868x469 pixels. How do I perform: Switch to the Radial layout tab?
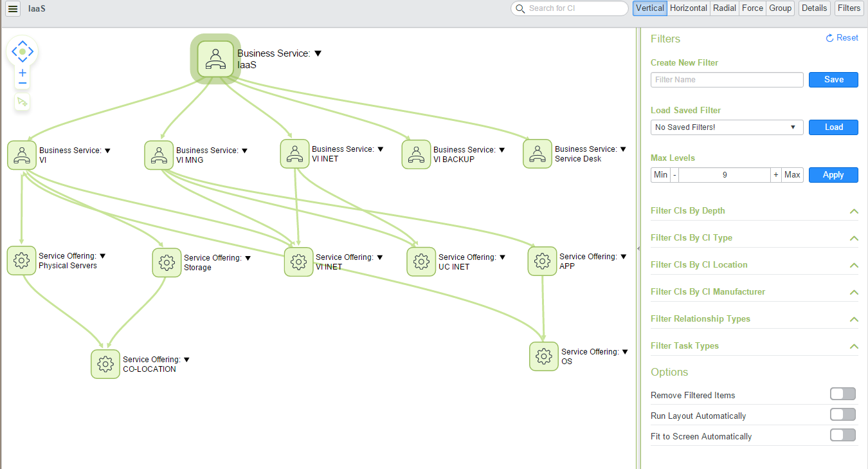click(724, 8)
